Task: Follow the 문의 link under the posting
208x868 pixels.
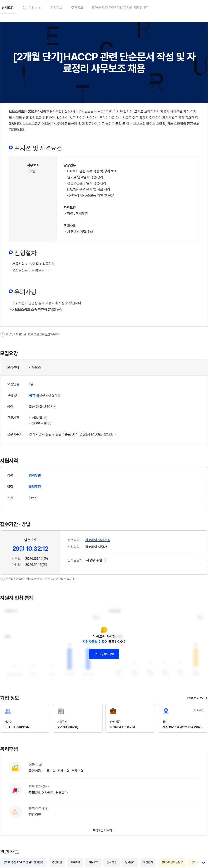Action: [x=47, y=334]
